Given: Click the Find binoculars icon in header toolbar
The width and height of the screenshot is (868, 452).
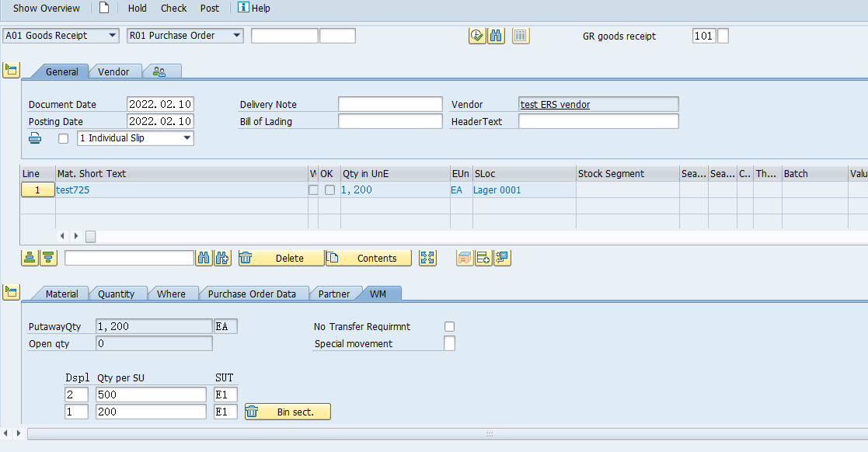Looking at the screenshot, I should (x=496, y=35).
